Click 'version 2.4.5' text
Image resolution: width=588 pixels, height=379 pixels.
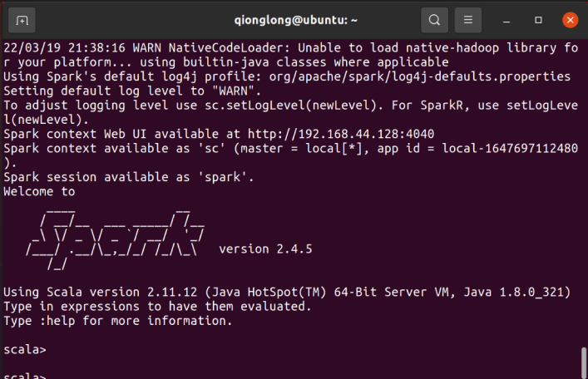point(265,249)
